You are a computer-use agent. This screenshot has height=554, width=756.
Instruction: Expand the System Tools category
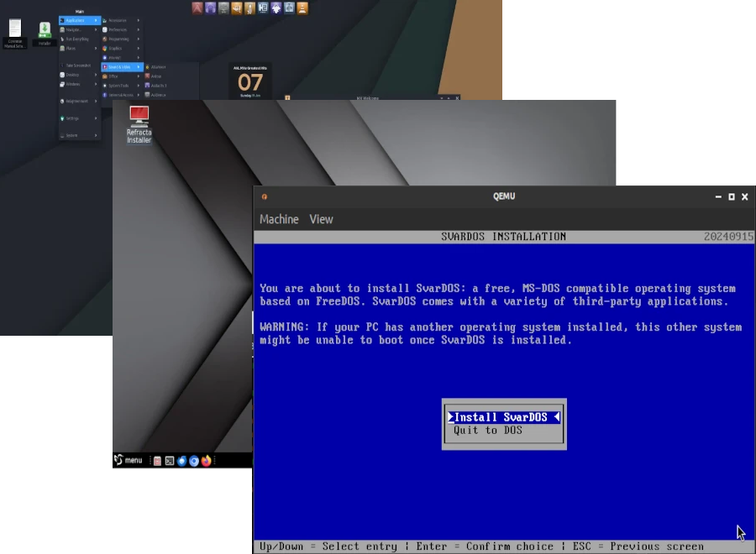(122, 86)
